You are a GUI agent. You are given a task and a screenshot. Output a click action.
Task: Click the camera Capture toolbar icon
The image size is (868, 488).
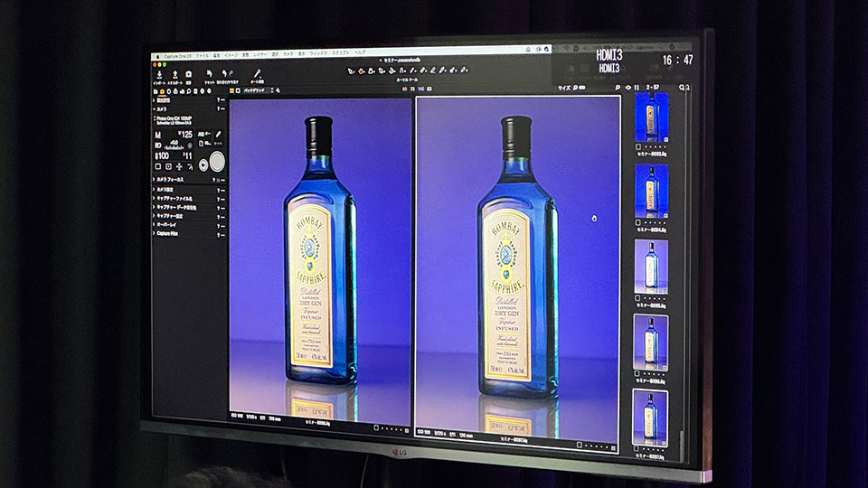point(189,74)
